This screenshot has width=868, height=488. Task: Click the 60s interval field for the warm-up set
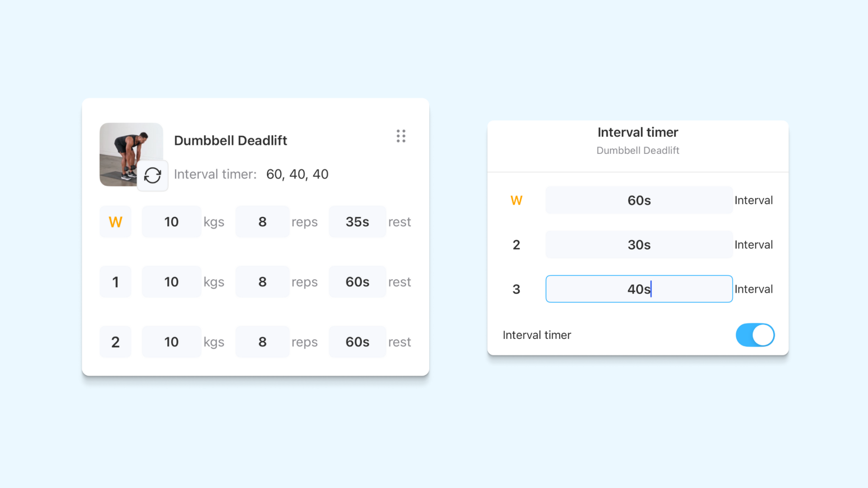click(638, 200)
